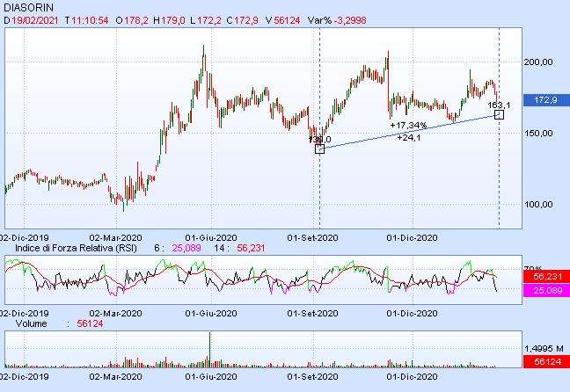This screenshot has width=570, height=392.
Task: Click the tall volume spike bar before June 2020
Action: [209, 349]
